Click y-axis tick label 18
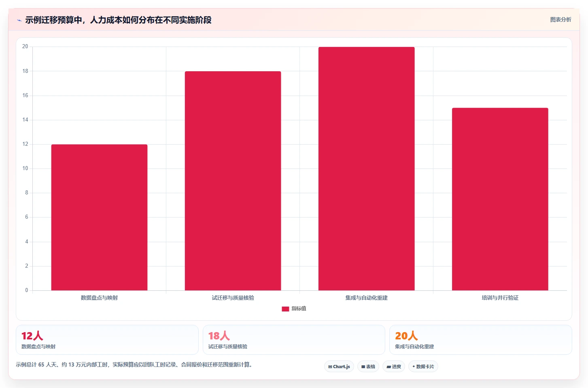This screenshot has width=588, height=388. click(x=25, y=71)
